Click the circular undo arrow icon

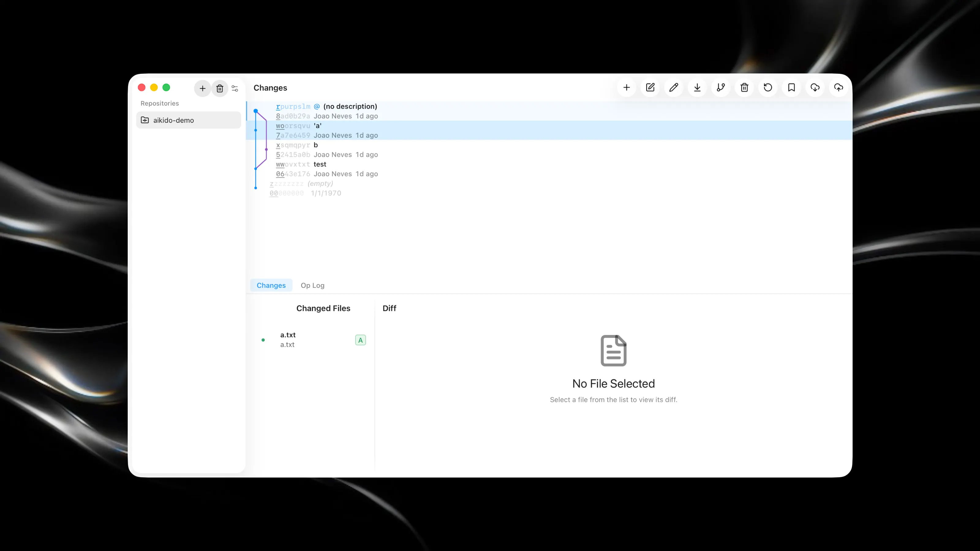768,88
